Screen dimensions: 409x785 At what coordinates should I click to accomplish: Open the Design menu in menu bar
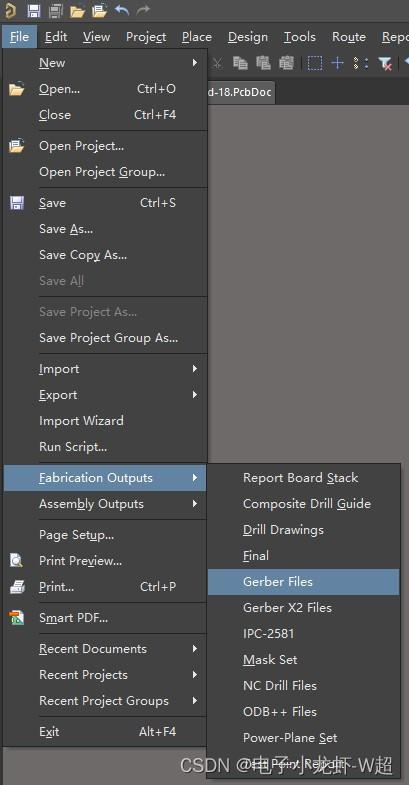[248, 37]
